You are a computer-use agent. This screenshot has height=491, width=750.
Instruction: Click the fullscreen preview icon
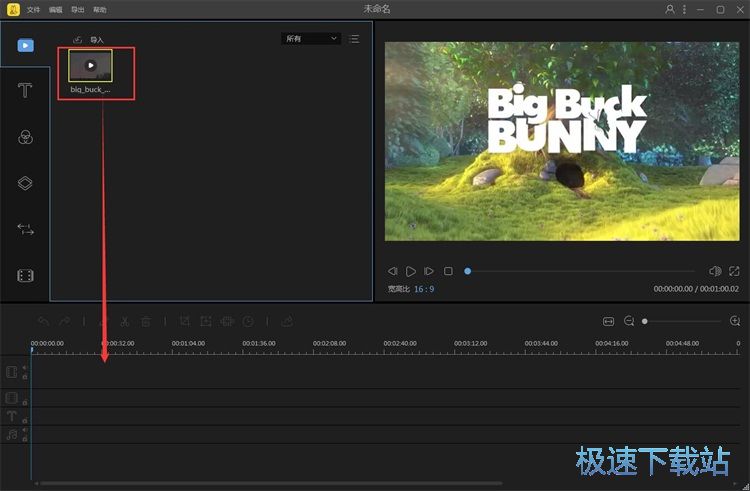pos(734,271)
